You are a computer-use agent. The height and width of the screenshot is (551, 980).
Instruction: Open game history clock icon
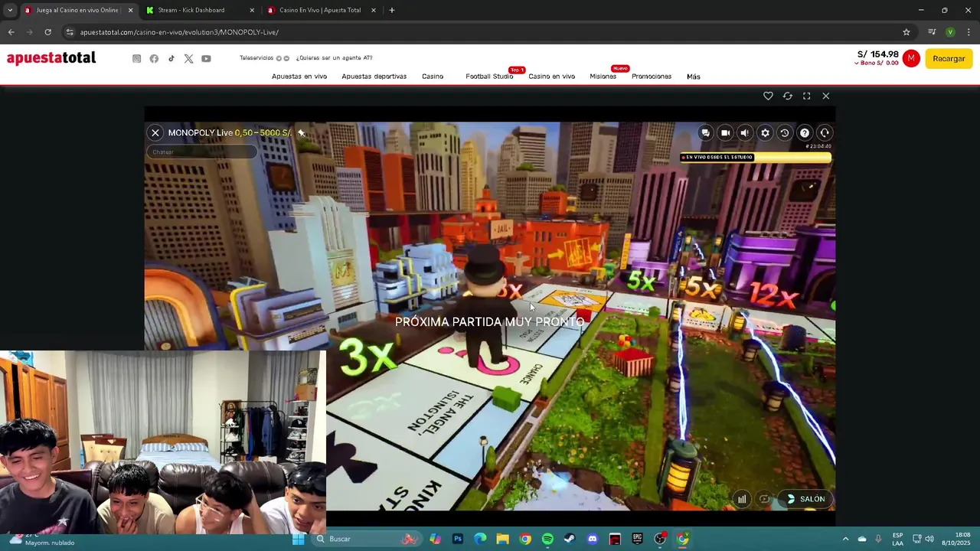coord(784,133)
